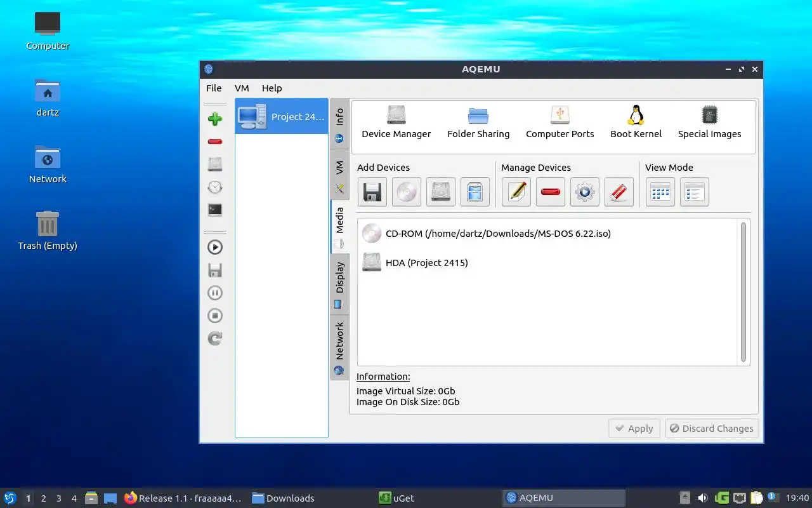Screen dimensions: 812x508
Task: Click the show desktop icon in taskbar
Action: 110,498
